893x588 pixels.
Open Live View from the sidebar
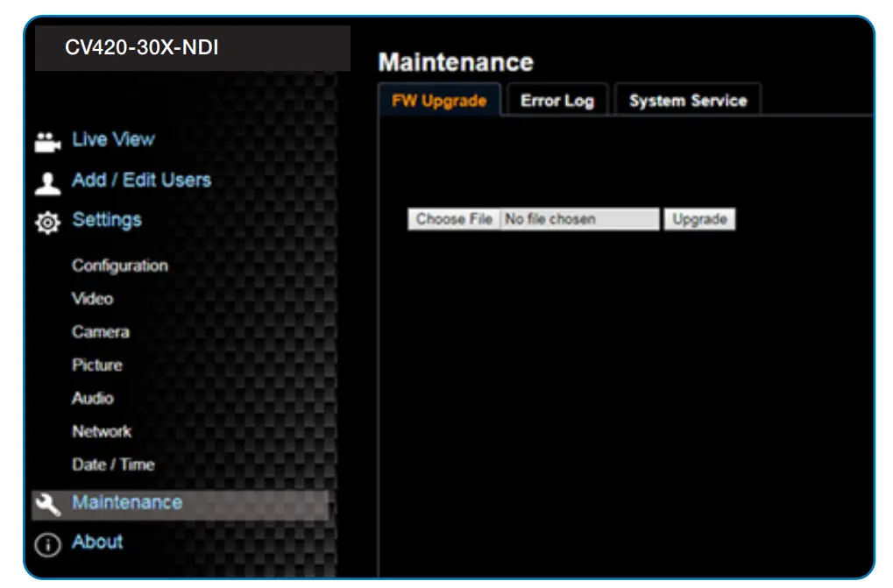coord(113,138)
